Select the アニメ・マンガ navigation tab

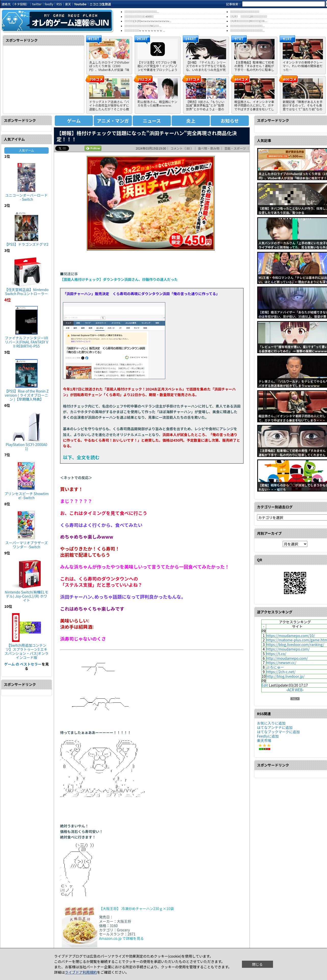tap(113, 121)
